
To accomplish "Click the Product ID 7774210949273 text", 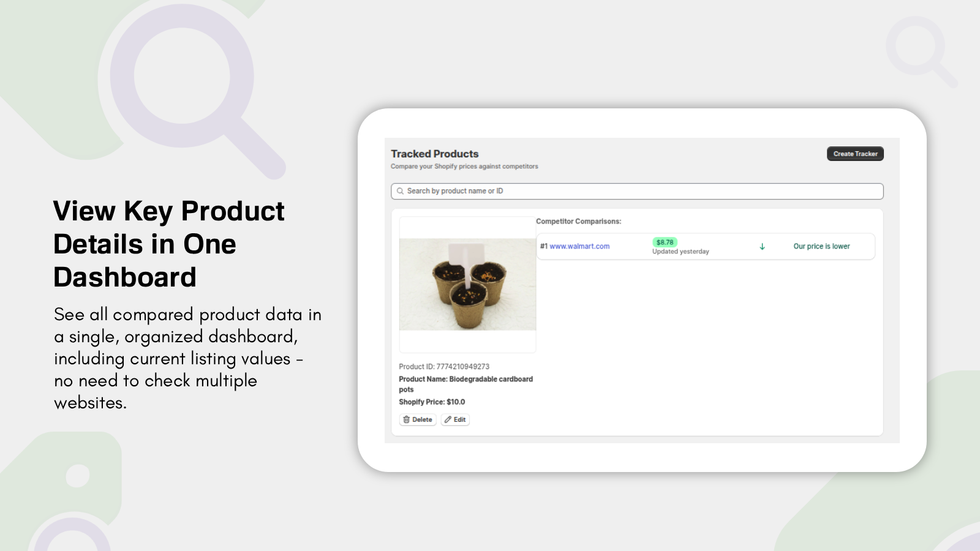I will pos(443,366).
